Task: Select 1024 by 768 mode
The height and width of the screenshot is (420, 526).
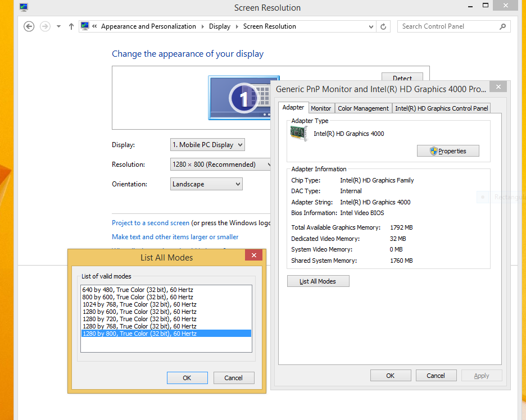Action: point(166,304)
